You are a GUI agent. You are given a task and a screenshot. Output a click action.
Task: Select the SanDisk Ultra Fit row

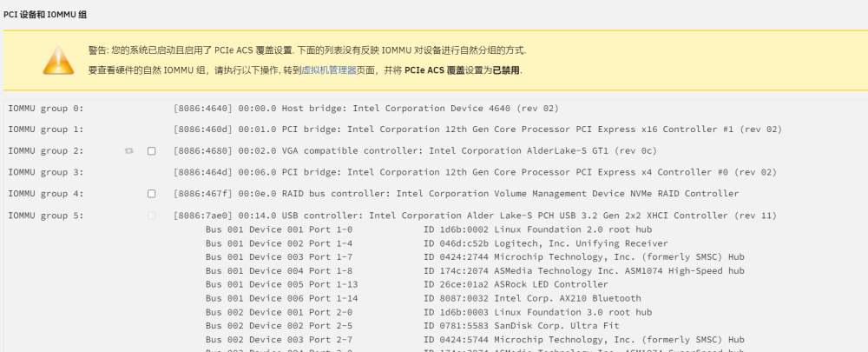[x=412, y=326]
